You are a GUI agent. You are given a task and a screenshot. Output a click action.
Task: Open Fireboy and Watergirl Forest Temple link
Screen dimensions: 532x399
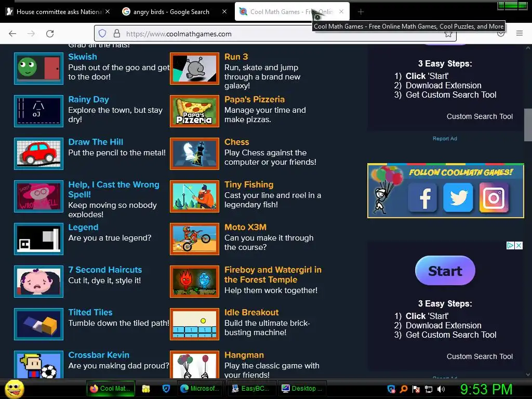click(x=273, y=274)
